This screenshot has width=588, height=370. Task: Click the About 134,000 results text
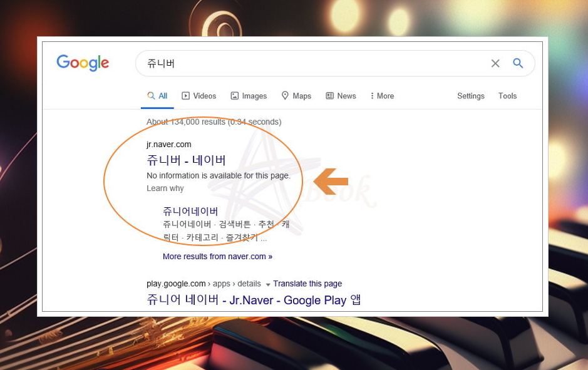coord(214,122)
